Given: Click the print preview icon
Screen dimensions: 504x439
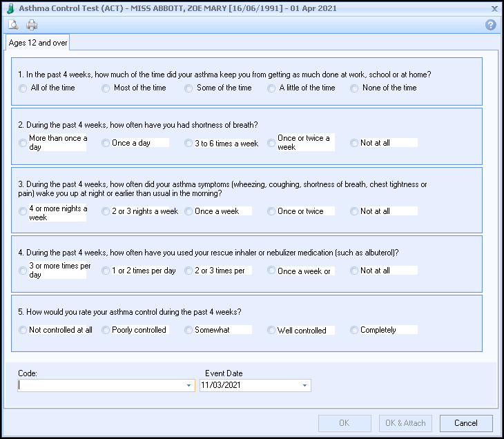Looking at the screenshot, I should coord(13,25).
